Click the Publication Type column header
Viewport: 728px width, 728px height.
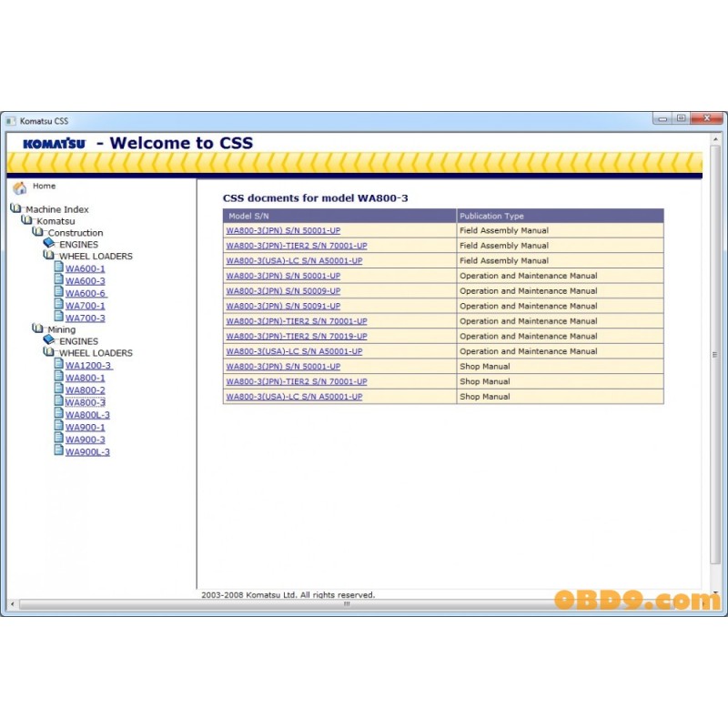pyautogui.click(x=560, y=216)
